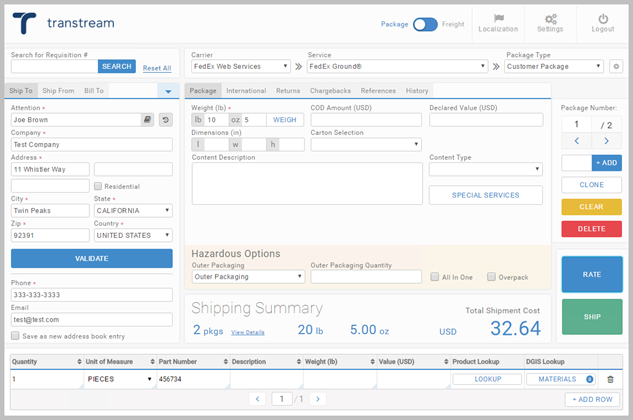Delete line item row with trash icon
Image resolution: width=633 pixels, height=420 pixels.
point(610,379)
